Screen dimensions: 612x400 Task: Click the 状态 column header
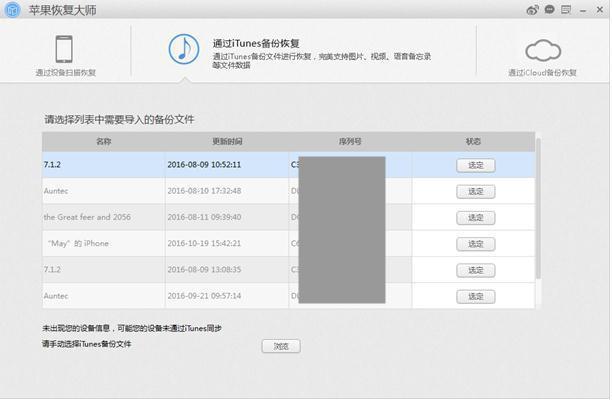click(x=473, y=142)
